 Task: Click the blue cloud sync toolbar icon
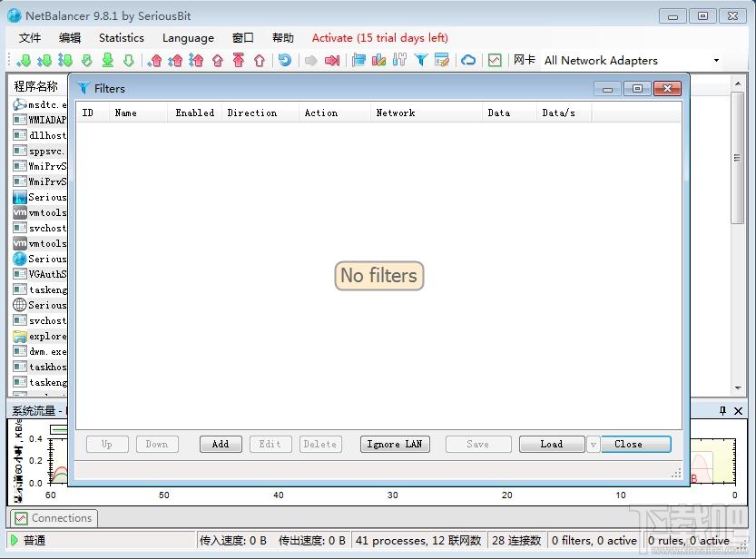point(468,60)
